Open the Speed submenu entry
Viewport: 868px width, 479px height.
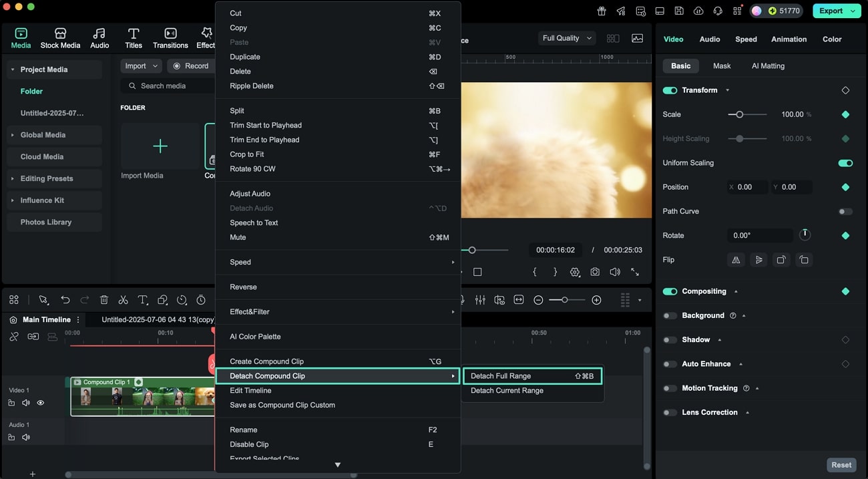pos(337,263)
